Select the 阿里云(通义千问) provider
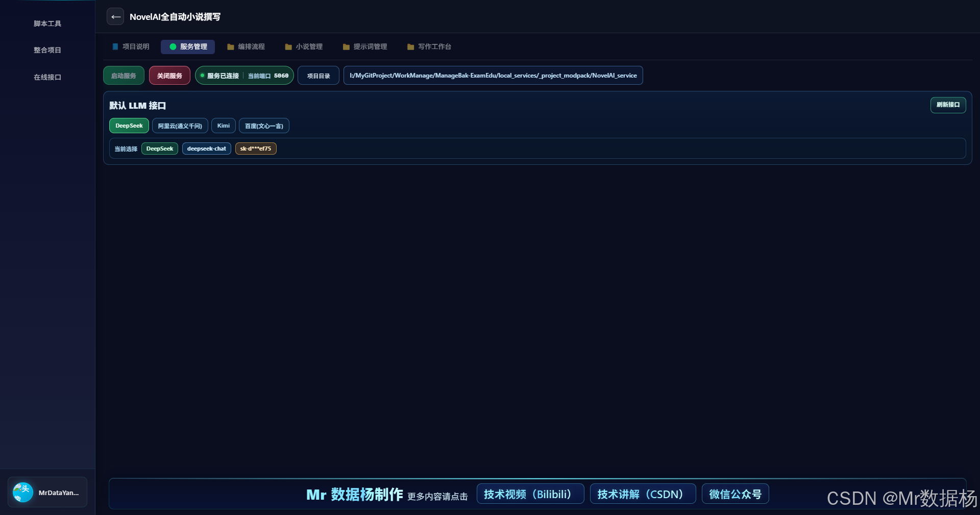Image resolution: width=980 pixels, height=515 pixels. pos(180,126)
